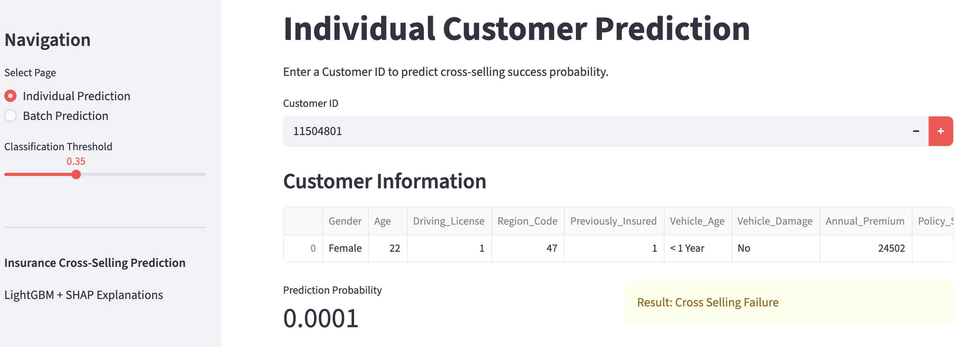Click the minus decrement button for Customer ID

(x=916, y=131)
